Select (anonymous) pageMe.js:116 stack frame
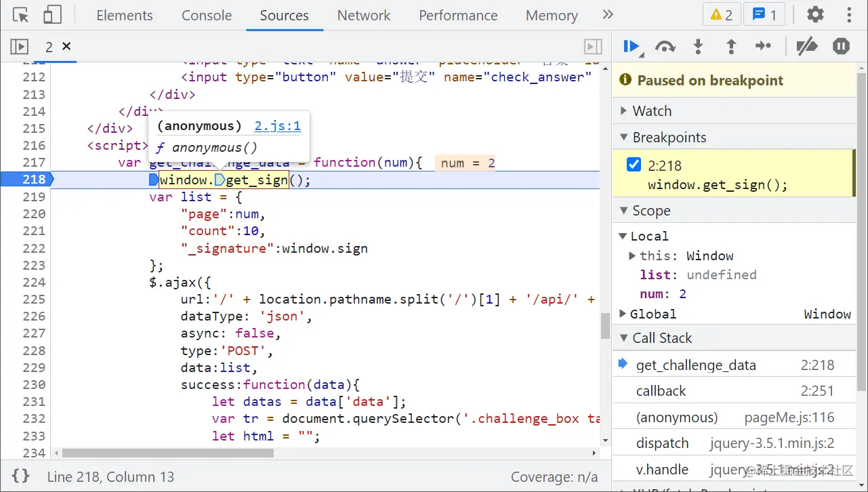Image resolution: width=868 pixels, height=492 pixels. click(x=735, y=417)
